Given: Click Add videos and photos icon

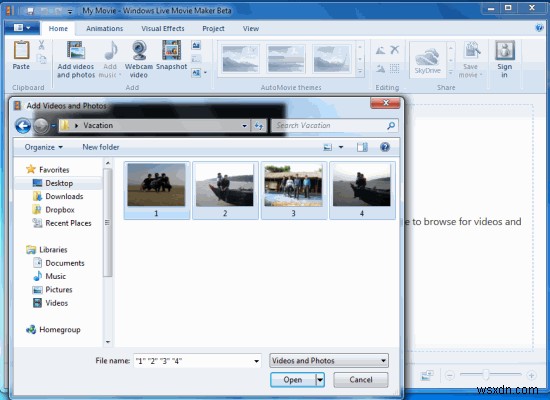Looking at the screenshot, I should pyautogui.click(x=76, y=50).
